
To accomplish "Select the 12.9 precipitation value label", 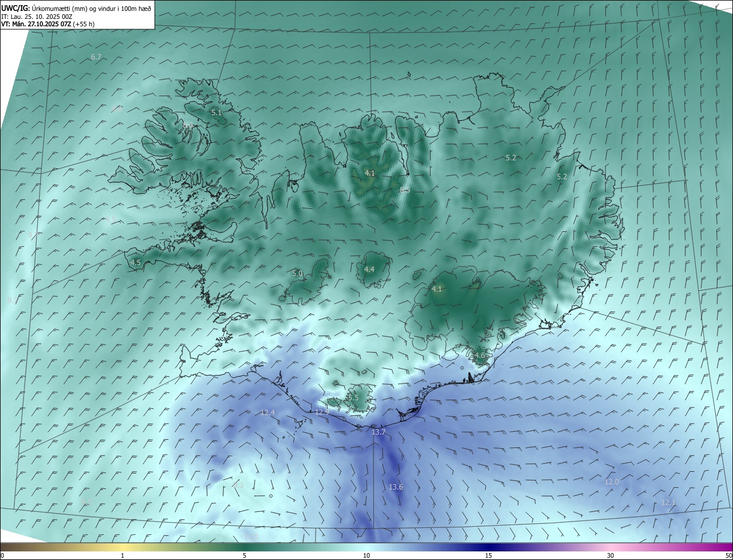I will click(322, 412).
